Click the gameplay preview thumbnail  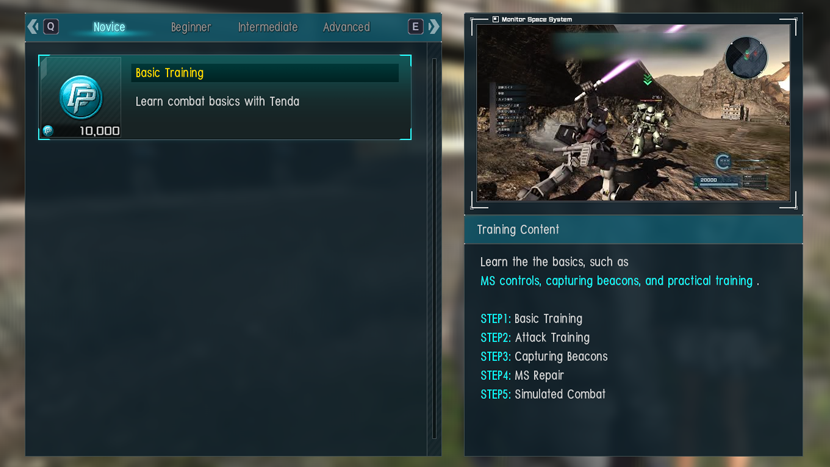633,112
